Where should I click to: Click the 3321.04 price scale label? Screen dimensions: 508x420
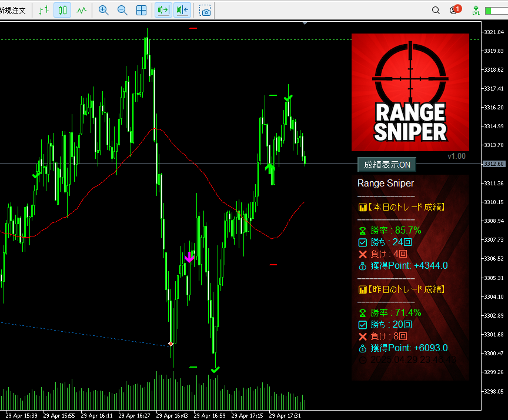pyautogui.click(x=494, y=32)
